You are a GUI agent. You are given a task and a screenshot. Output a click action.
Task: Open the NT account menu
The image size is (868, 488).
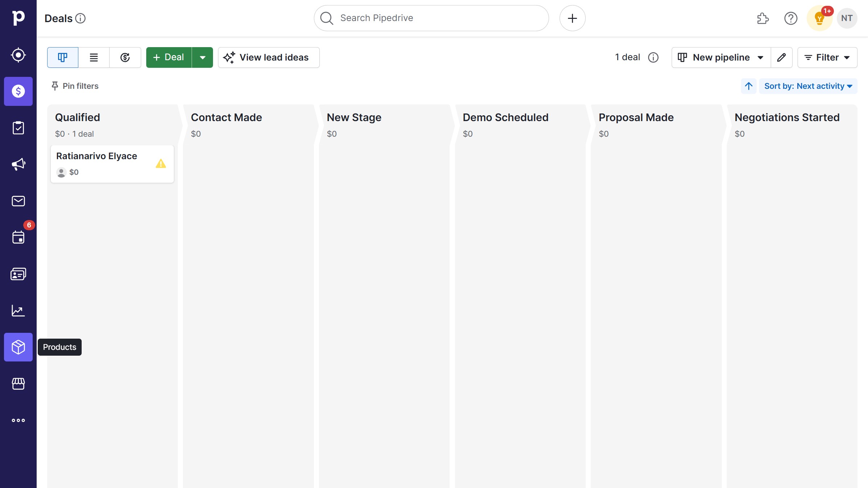[847, 18]
